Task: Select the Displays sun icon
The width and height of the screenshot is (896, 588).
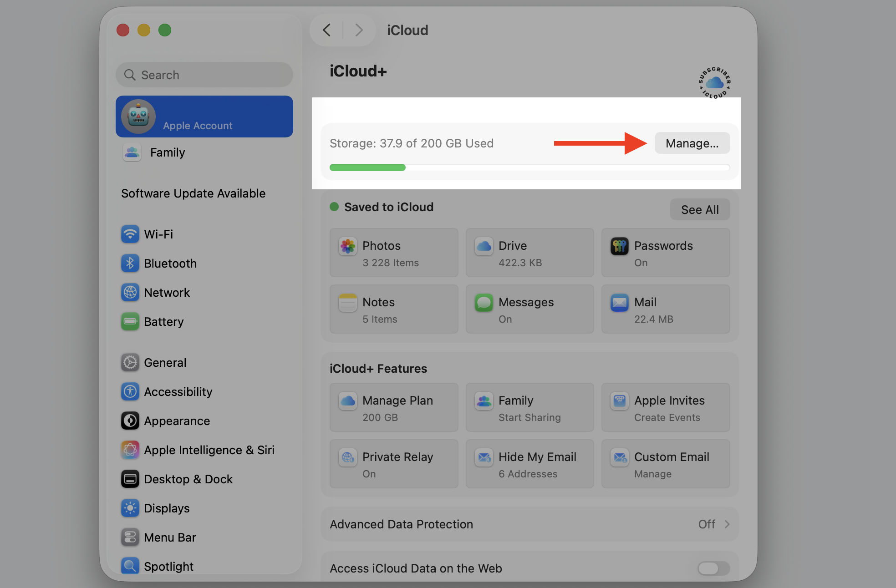Action: [130, 508]
